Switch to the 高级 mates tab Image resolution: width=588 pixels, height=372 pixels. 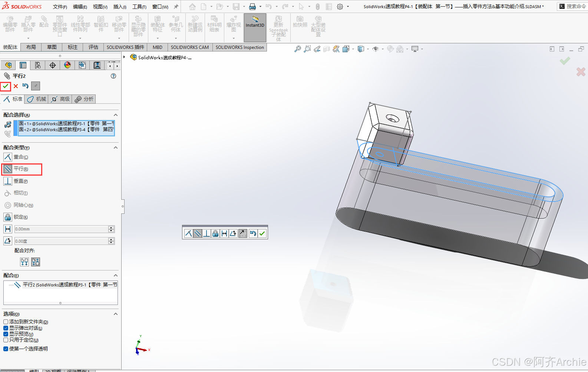[x=60, y=99]
